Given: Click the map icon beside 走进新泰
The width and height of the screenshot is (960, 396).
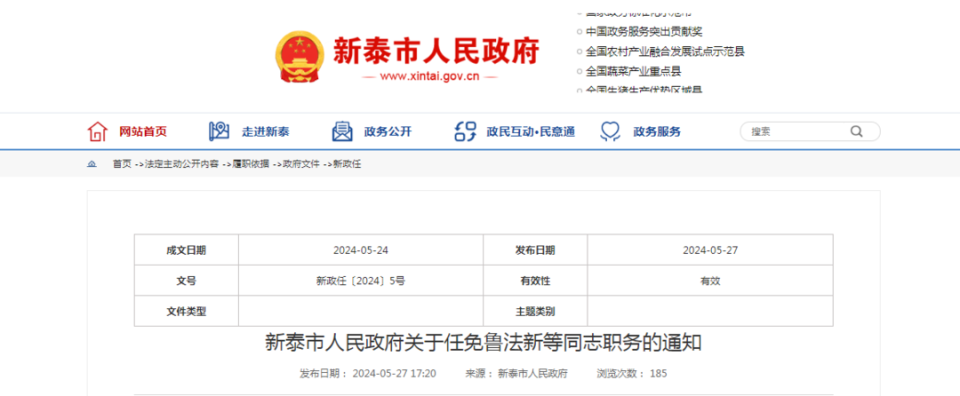Looking at the screenshot, I should pos(219,131).
